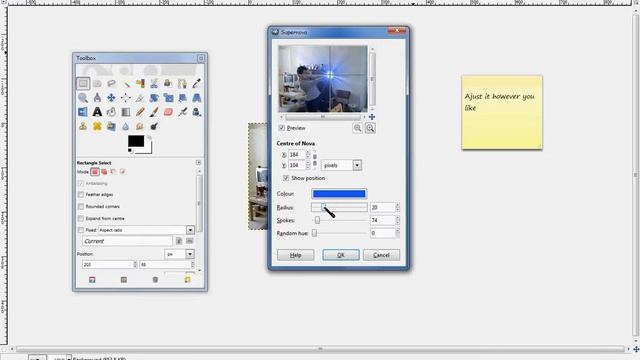Select the Bucket Fill tool

tap(111, 112)
